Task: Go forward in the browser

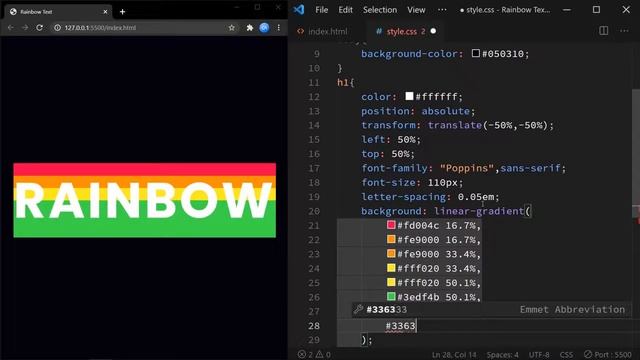Action: pos(25,27)
